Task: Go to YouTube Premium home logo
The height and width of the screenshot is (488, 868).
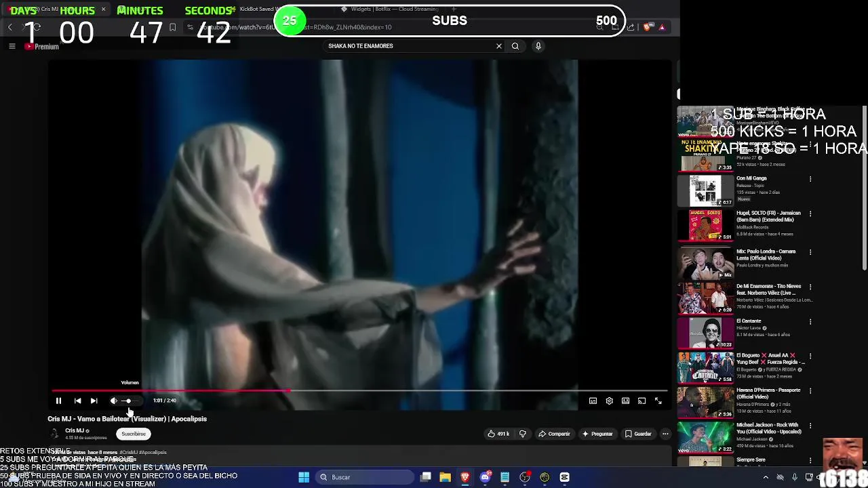Action: click(42, 47)
